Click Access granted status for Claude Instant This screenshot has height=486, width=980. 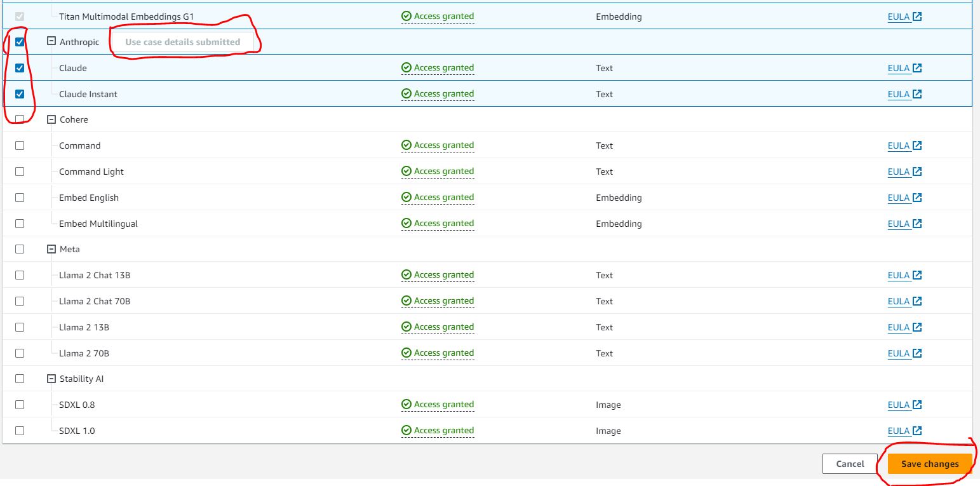pos(438,94)
